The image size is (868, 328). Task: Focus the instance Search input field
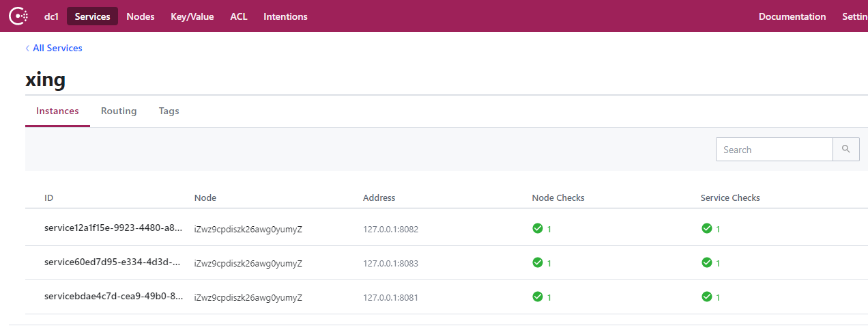[x=774, y=149]
